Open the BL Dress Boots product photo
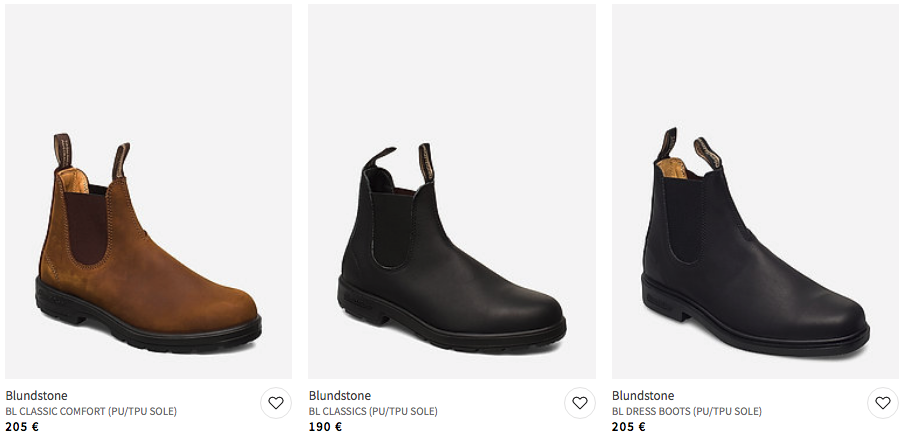This screenshot has width=912, height=440. click(755, 192)
